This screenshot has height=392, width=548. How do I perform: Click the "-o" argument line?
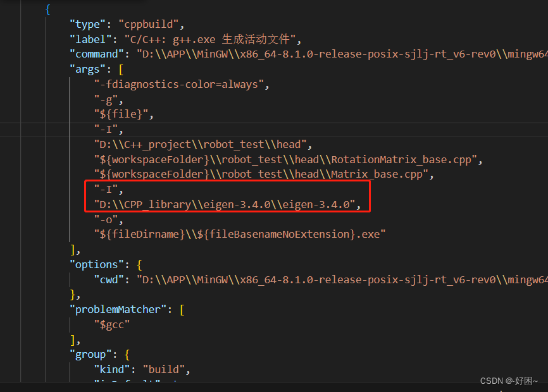click(x=108, y=219)
